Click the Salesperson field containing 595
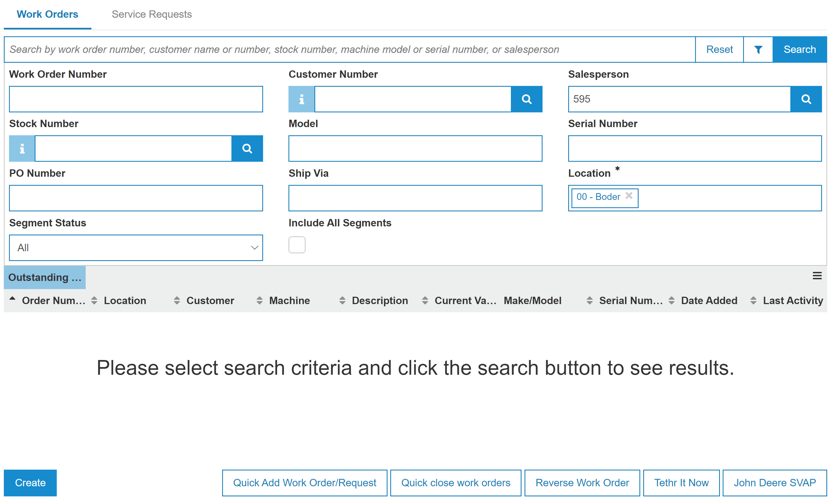The height and width of the screenshot is (504, 837). click(679, 99)
